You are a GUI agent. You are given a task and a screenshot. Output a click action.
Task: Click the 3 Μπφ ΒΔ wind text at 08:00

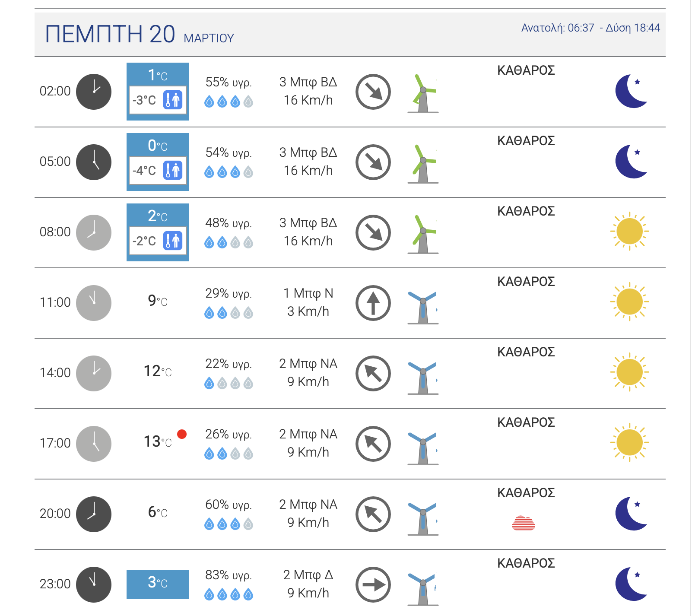308,223
